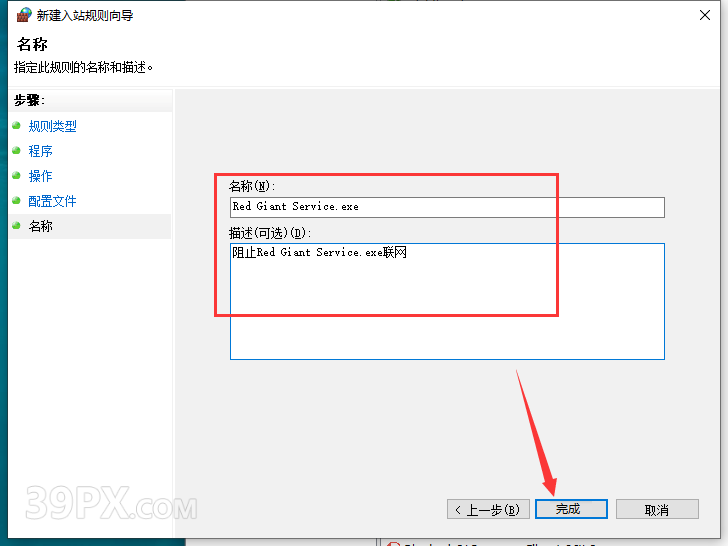Click the green dot next to 操作
The height and width of the screenshot is (546, 728).
click(16, 176)
